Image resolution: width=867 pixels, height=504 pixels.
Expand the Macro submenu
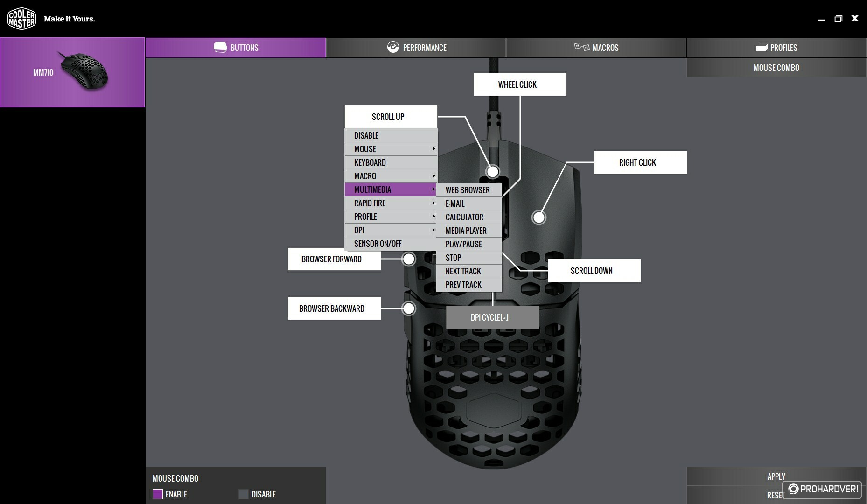[x=391, y=176]
